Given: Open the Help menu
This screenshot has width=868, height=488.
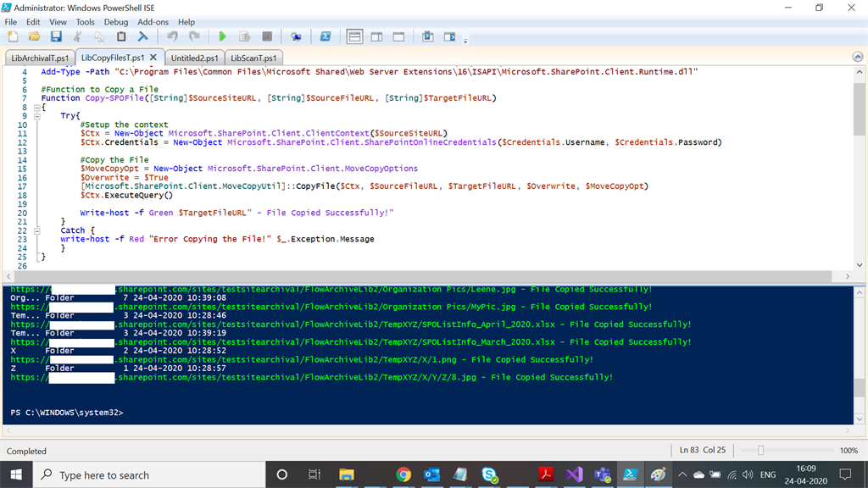Looking at the screenshot, I should point(186,22).
